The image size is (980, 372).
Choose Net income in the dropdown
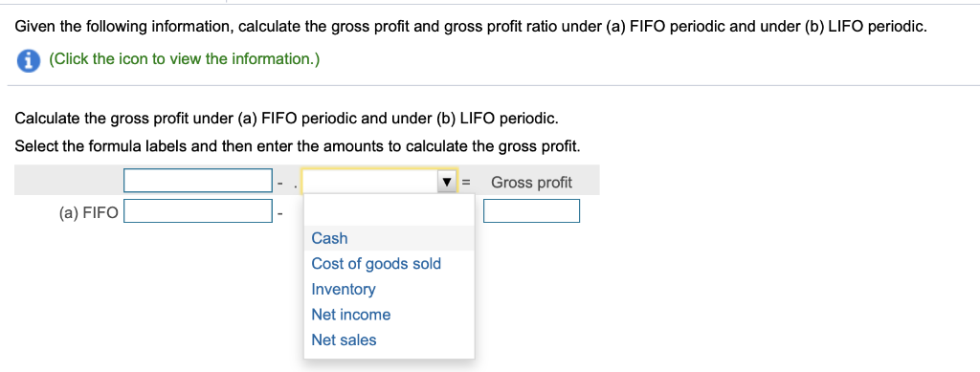pyautogui.click(x=350, y=315)
